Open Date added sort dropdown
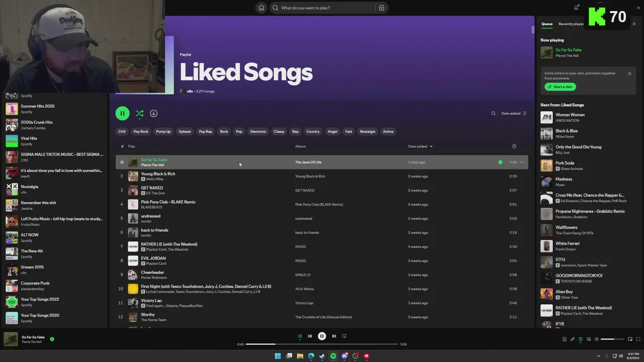The width and height of the screenshot is (644, 362). [514, 114]
